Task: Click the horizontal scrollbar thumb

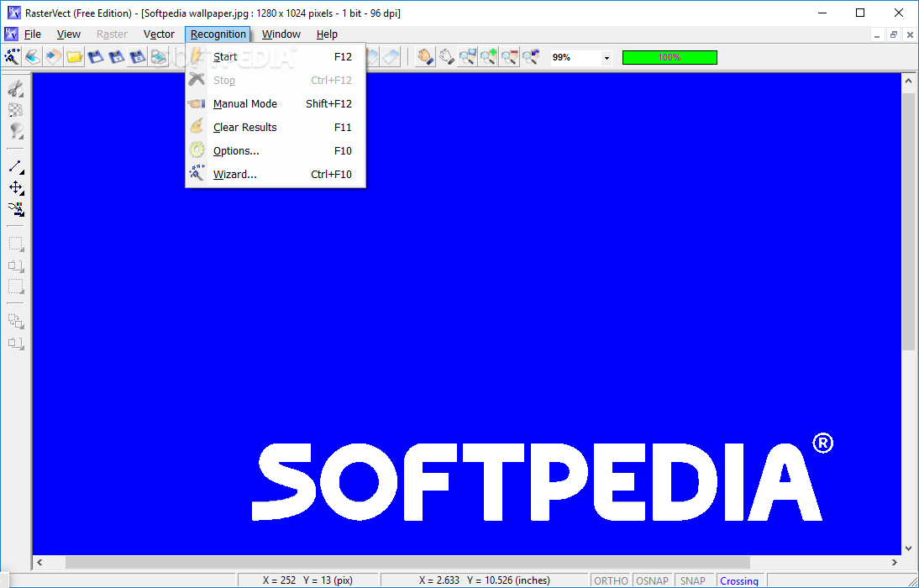Action: click(407, 562)
